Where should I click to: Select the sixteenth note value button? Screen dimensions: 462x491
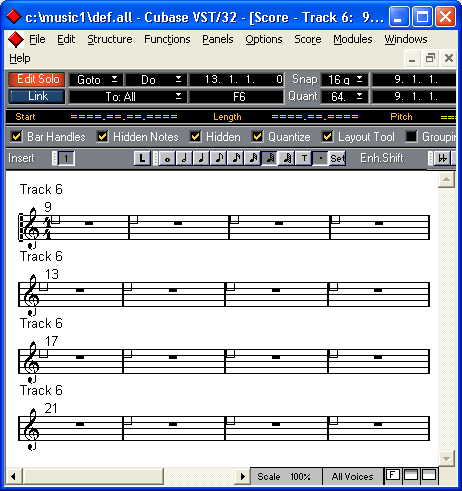coord(236,158)
